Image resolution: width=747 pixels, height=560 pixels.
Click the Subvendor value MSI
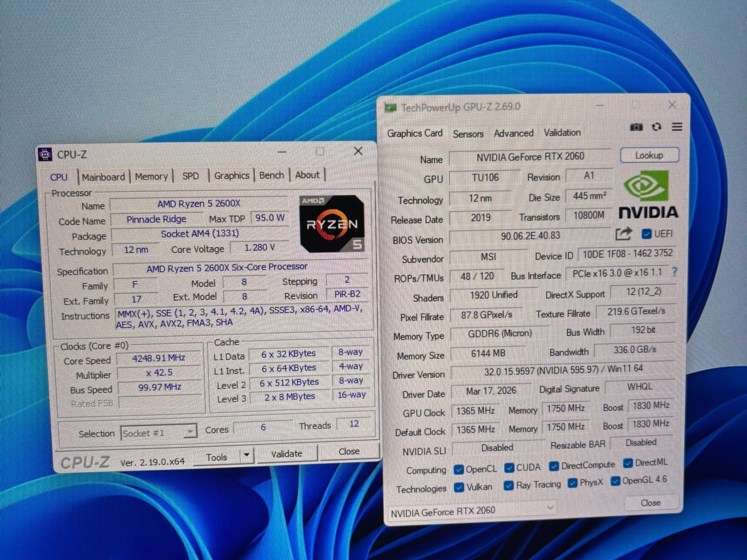[488, 257]
